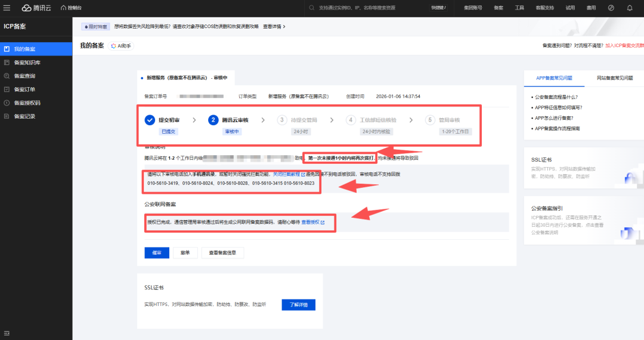
Task: Click the circular icon beside bell
Action: [611, 8]
